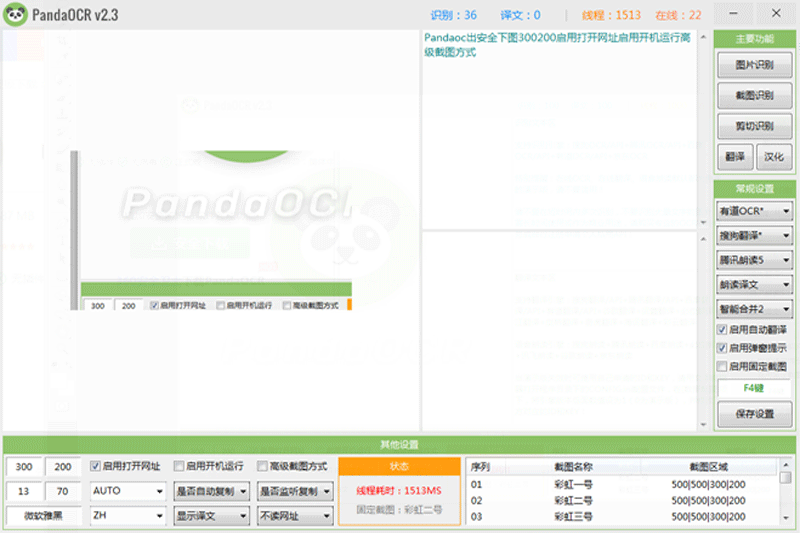The height and width of the screenshot is (533, 800).
Task: Open the 搜狗翻译 dropdown
Action: point(754,236)
